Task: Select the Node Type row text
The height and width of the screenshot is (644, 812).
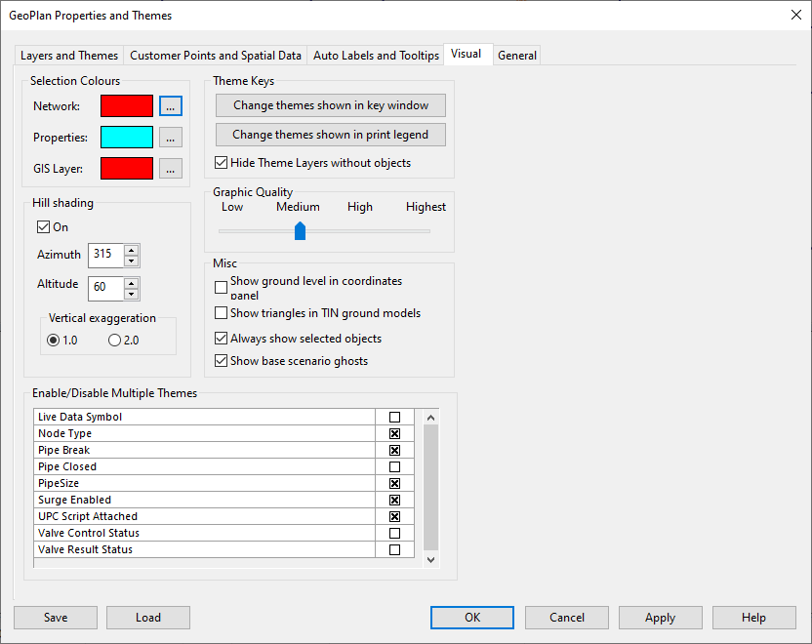Action: (64, 433)
